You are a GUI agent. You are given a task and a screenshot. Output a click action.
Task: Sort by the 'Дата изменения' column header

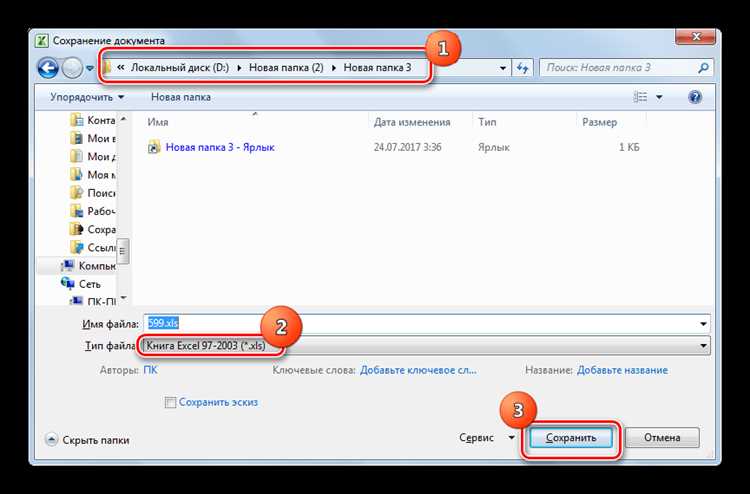point(412,122)
